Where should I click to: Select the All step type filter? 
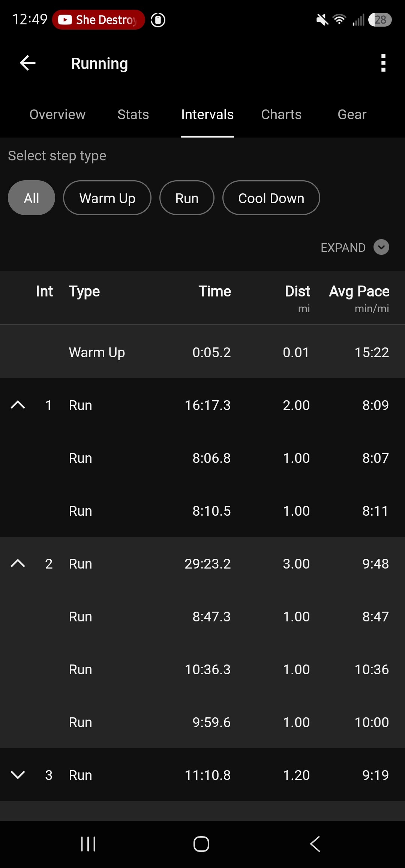tap(31, 198)
